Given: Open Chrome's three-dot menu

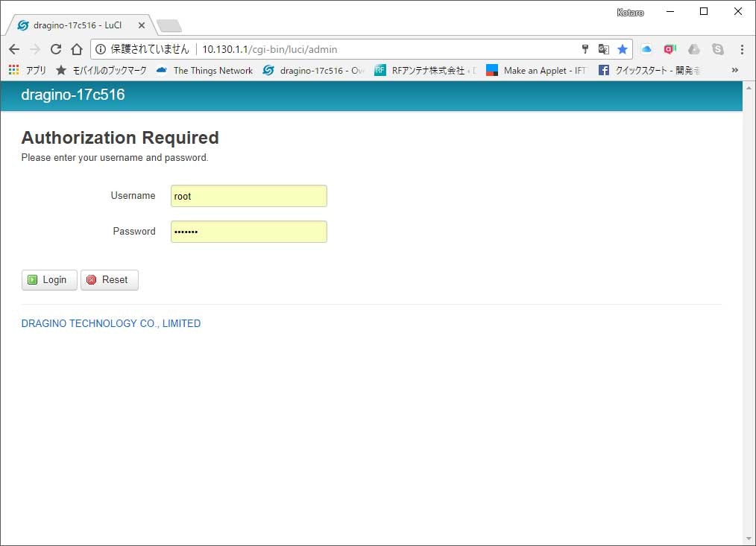Looking at the screenshot, I should pyautogui.click(x=742, y=49).
